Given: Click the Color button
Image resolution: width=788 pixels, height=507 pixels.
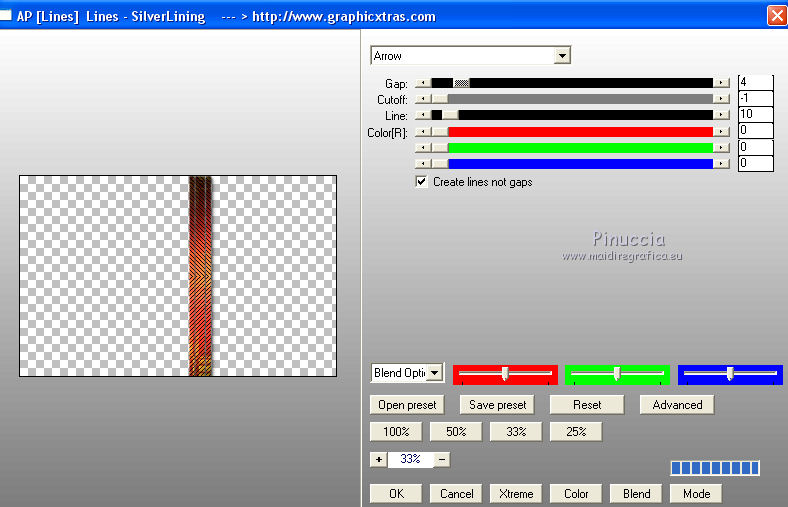Looking at the screenshot, I should [576, 494].
